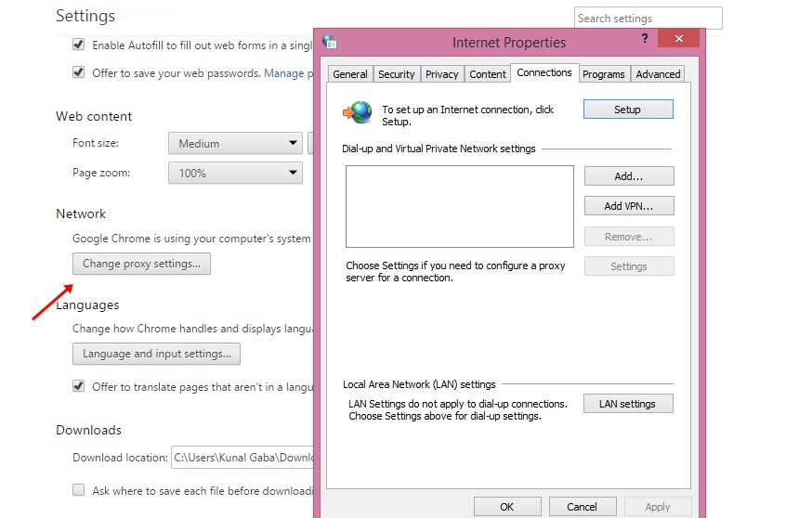Click the greyed Settings button in dial-up section
Image resolution: width=812 pixels, height=518 pixels.
click(629, 266)
